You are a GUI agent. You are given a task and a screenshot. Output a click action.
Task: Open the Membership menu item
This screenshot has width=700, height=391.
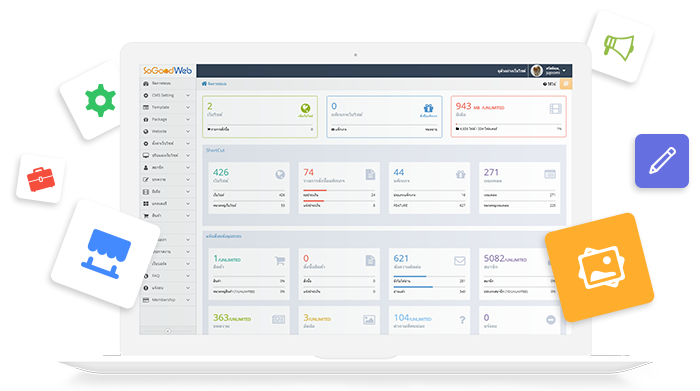pos(167,300)
